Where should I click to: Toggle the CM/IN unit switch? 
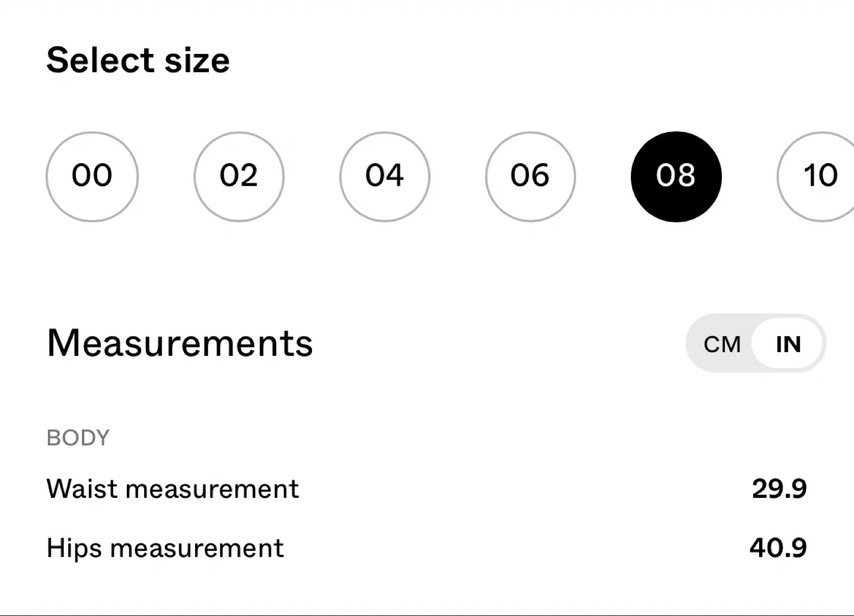[x=755, y=344]
